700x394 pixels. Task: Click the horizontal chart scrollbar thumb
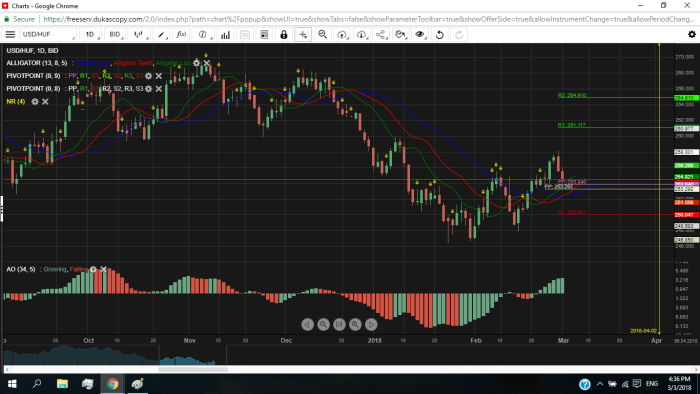(x=193, y=369)
